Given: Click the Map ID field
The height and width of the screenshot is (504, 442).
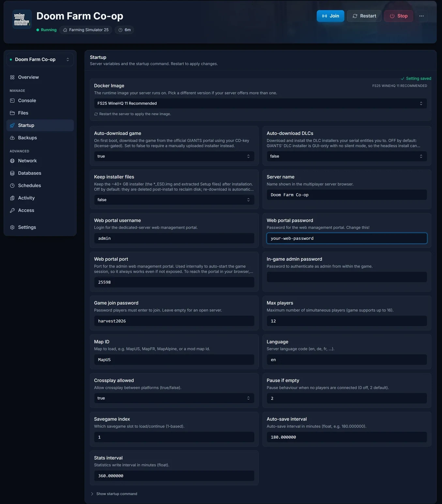Looking at the screenshot, I should (174, 360).
